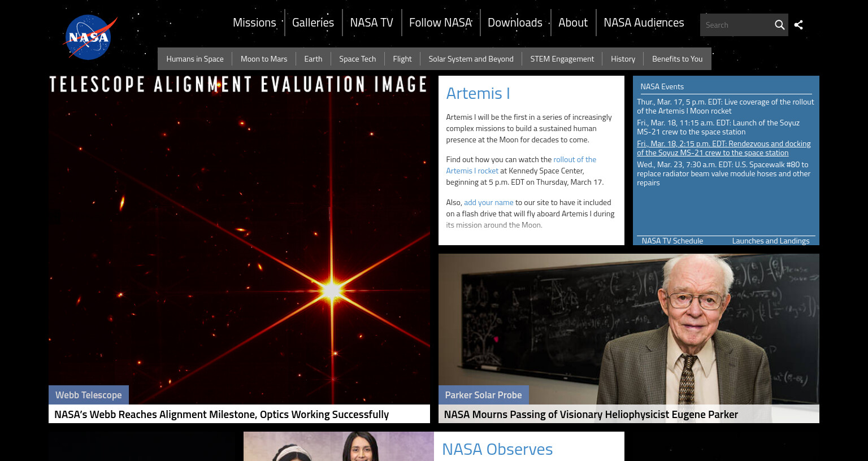This screenshot has height=461, width=868.
Task: Open the Follow NASA menu
Action: [x=440, y=23]
